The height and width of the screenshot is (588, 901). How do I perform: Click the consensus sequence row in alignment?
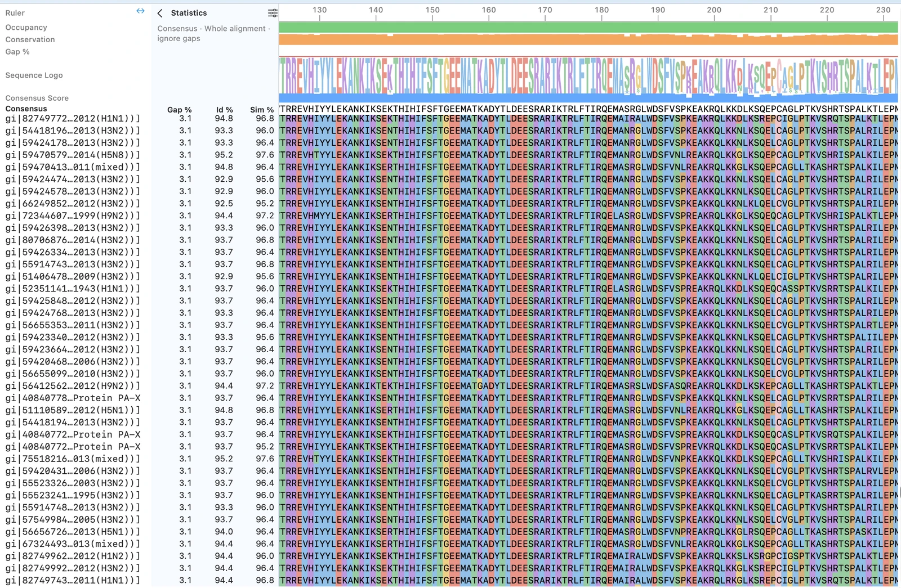588,109
